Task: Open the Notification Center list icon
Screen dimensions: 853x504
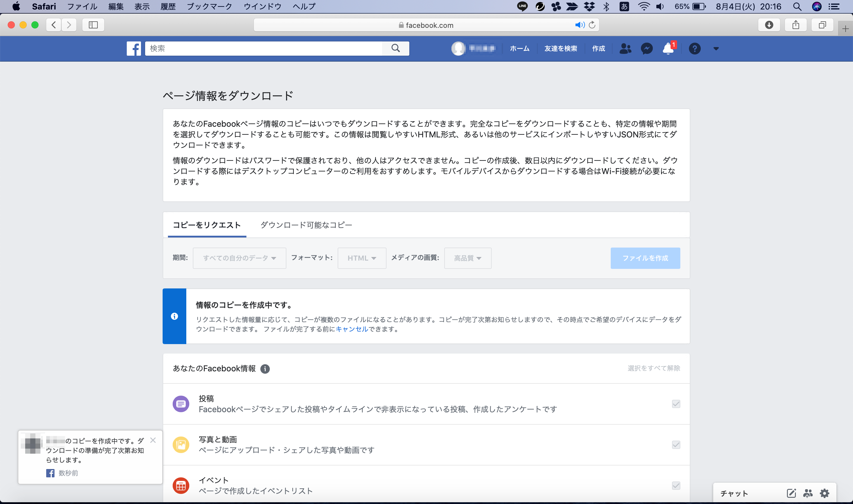Action: point(834,7)
